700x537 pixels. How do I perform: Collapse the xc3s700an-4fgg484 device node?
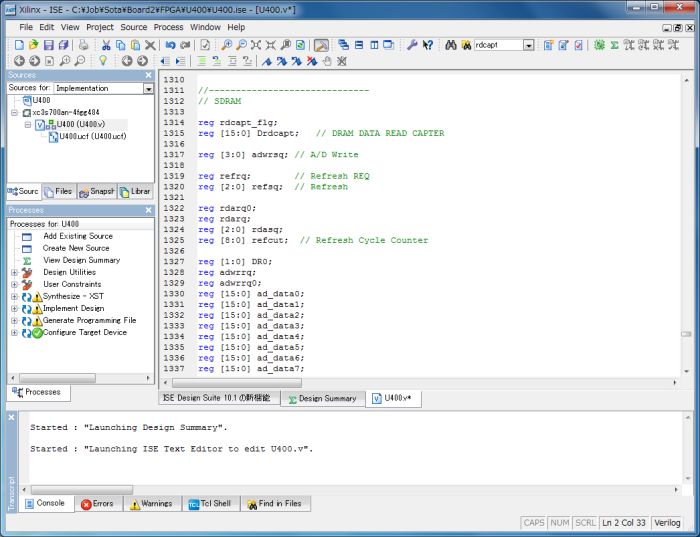[15, 112]
